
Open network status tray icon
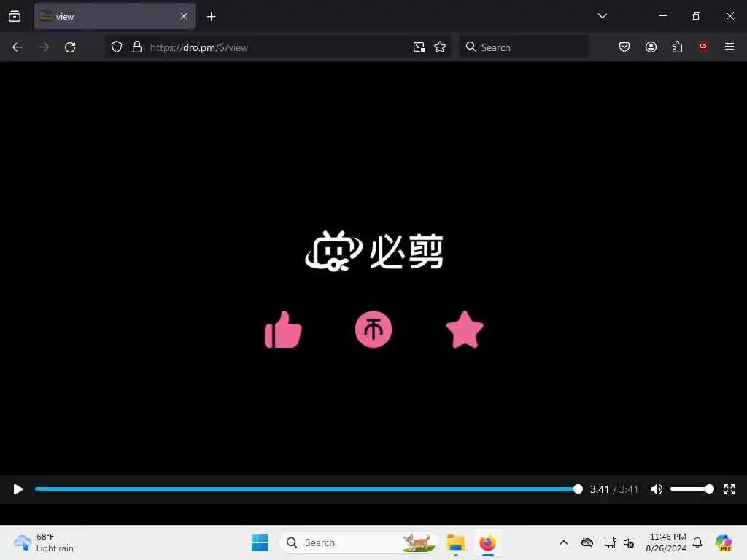(x=610, y=542)
